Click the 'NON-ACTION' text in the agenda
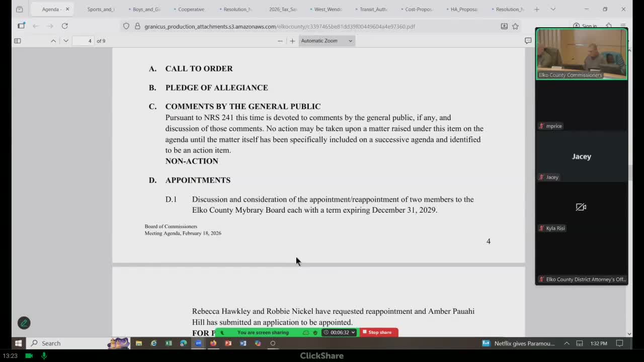The width and height of the screenshot is (644, 362). click(192, 161)
